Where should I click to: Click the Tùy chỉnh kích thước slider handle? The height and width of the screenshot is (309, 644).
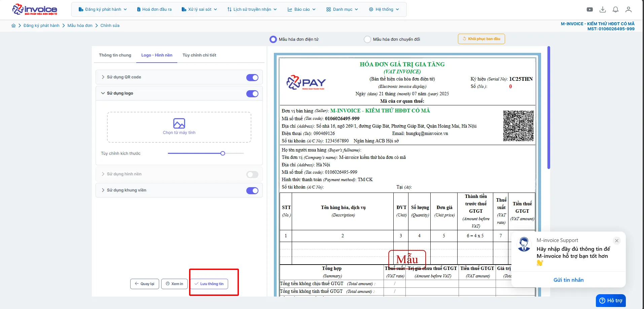[x=223, y=153]
